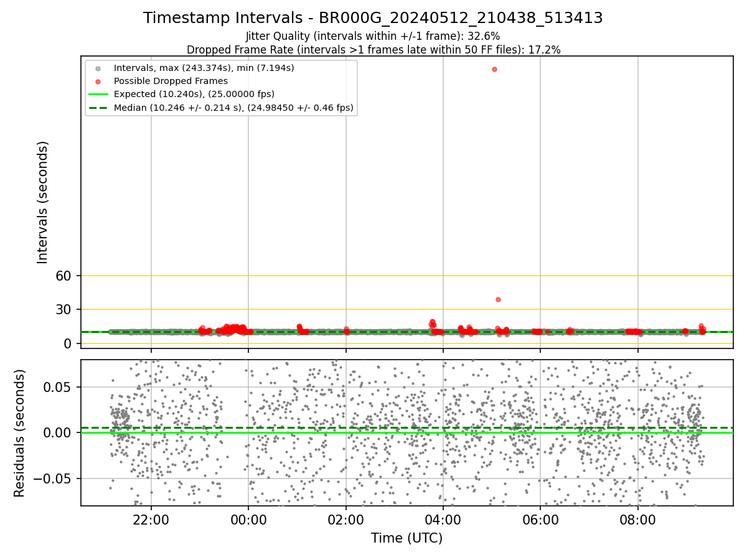Viewport: 747px width, 560px height.
Task: Click the 'Dropped Frame Rate' subtitle text line
Action: tap(374, 50)
